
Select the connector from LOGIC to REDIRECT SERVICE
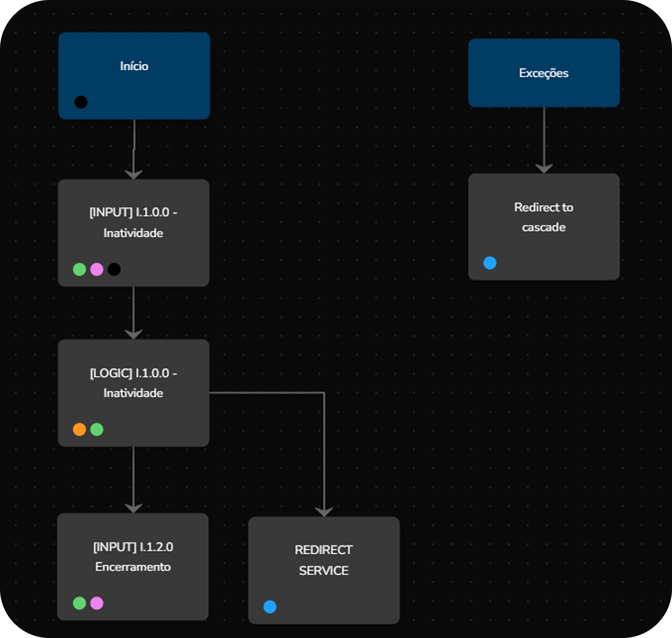(324, 451)
